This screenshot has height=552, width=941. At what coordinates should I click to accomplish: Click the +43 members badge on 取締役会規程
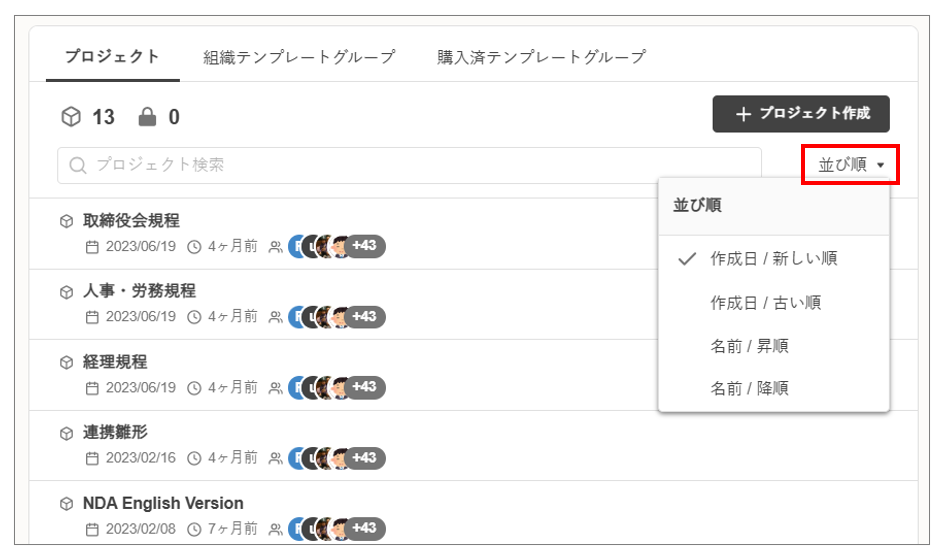pos(366,246)
